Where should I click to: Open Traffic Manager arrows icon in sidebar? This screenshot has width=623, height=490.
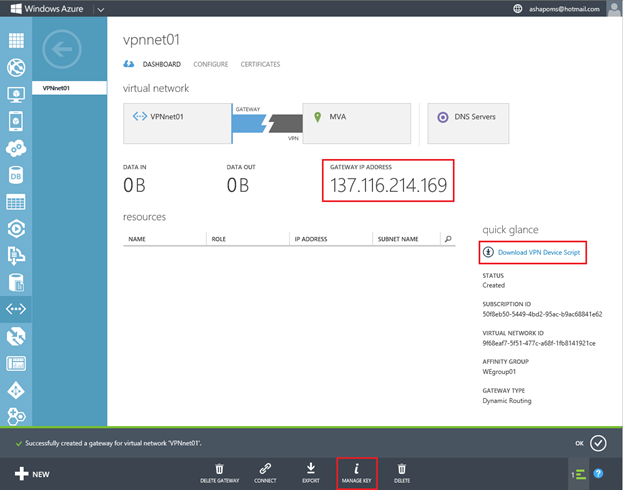pos(16,337)
